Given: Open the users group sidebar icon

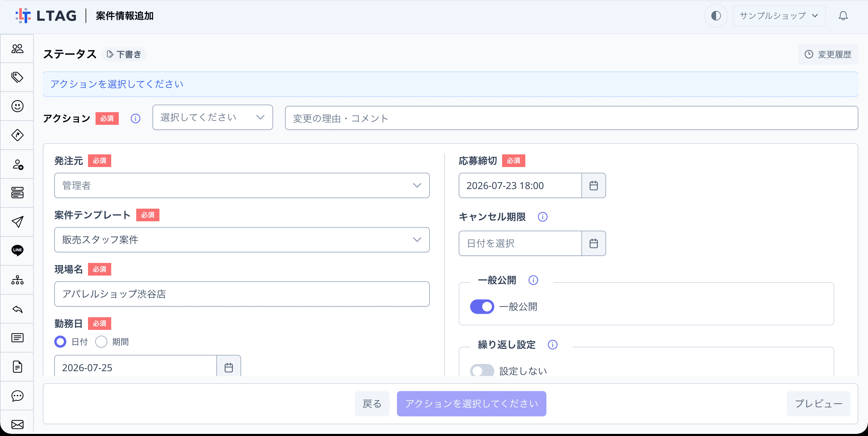Looking at the screenshot, I should (x=17, y=49).
